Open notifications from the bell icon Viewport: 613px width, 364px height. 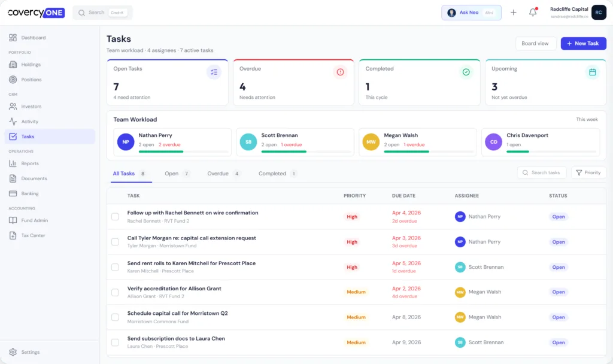click(533, 12)
